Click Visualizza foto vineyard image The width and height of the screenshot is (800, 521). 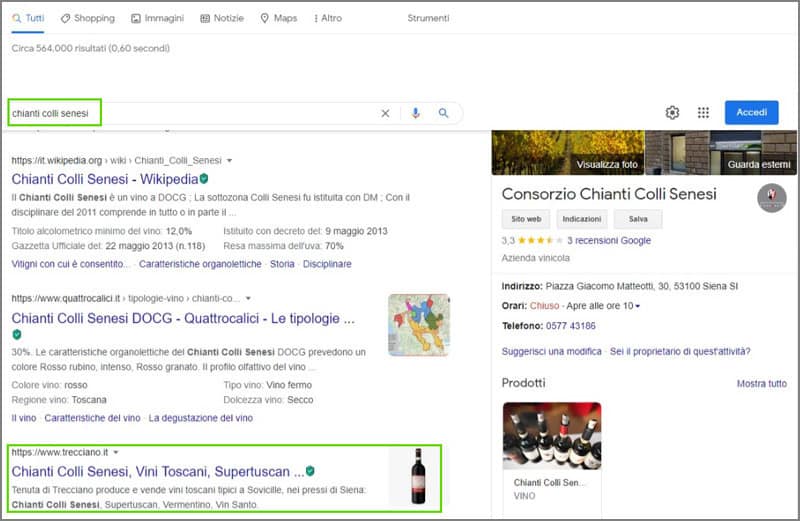coord(568,153)
